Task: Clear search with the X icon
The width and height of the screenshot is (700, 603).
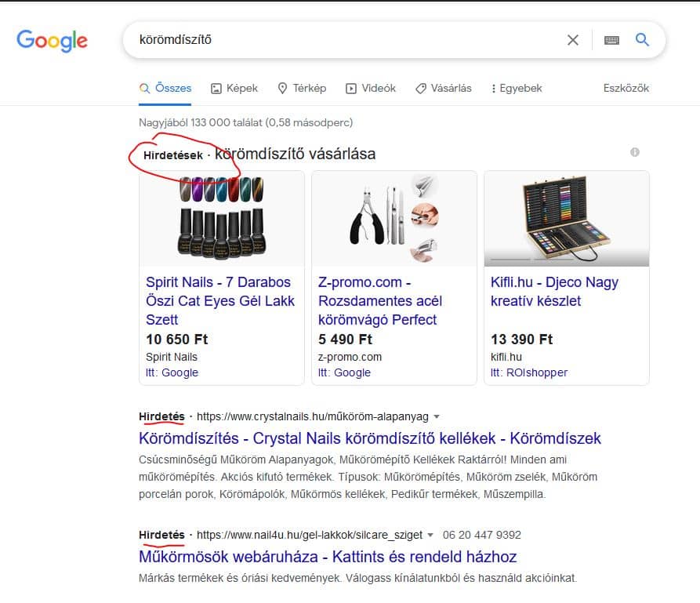Action: click(x=573, y=39)
